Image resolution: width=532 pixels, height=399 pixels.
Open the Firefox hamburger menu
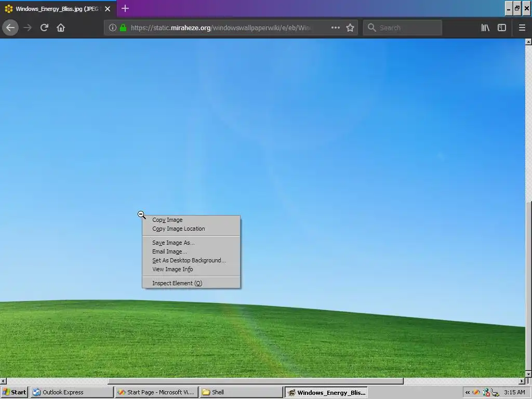(x=522, y=28)
